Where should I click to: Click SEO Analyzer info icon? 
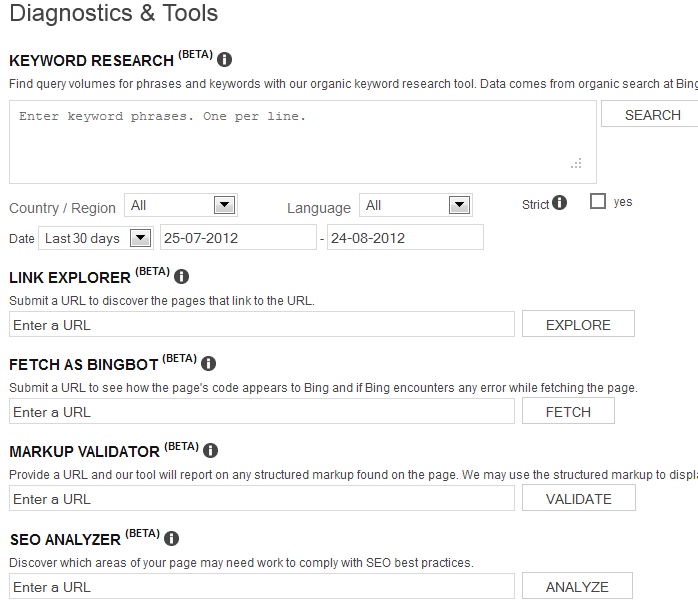[x=171, y=539]
